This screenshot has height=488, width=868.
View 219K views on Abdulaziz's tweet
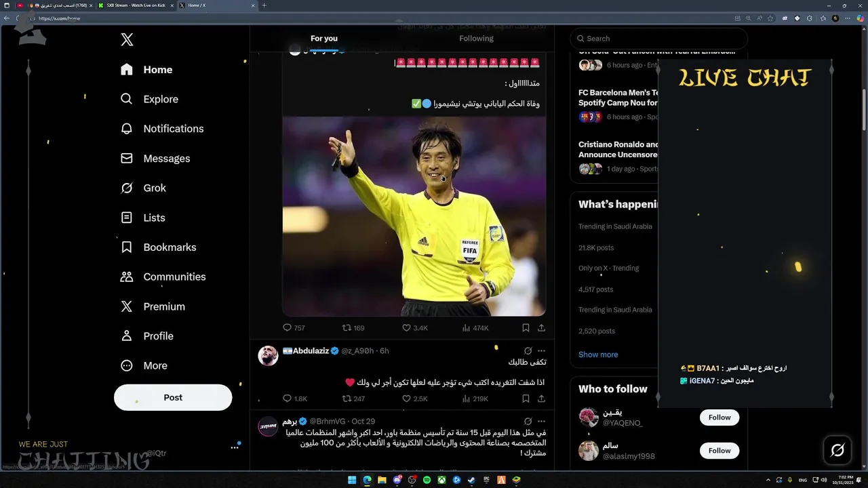pyautogui.click(x=475, y=399)
